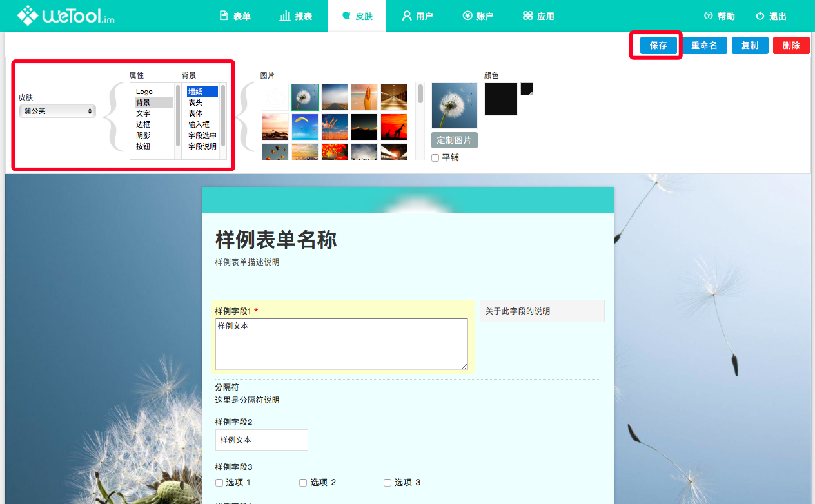Select 表头 in the 背景 list

click(x=202, y=102)
